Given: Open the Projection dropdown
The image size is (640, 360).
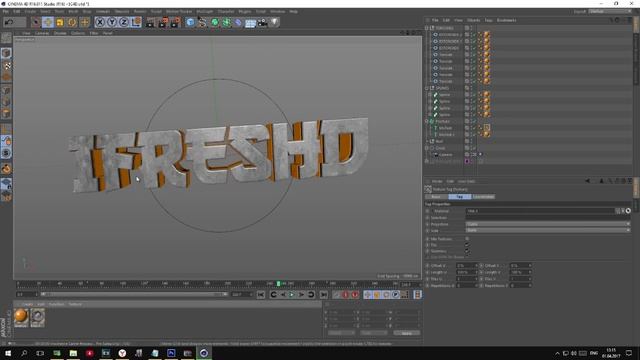Looking at the screenshot, I should pos(547,224).
